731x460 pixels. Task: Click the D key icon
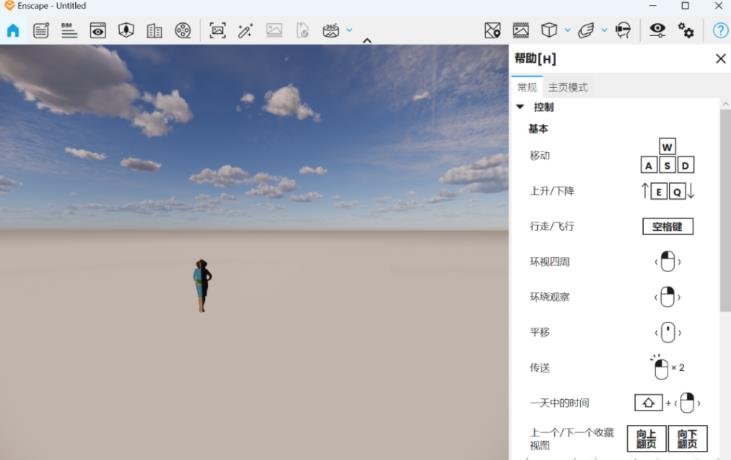pos(685,165)
